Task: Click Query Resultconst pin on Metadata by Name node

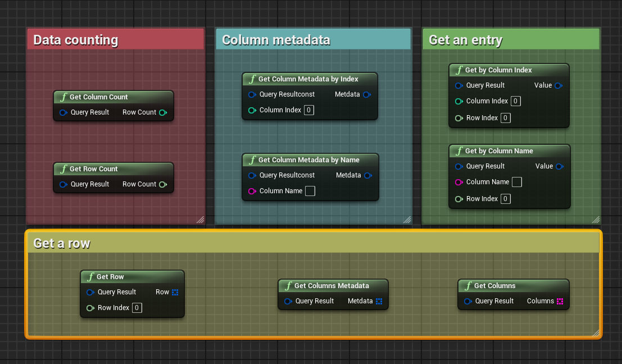Action: [x=252, y=175]
